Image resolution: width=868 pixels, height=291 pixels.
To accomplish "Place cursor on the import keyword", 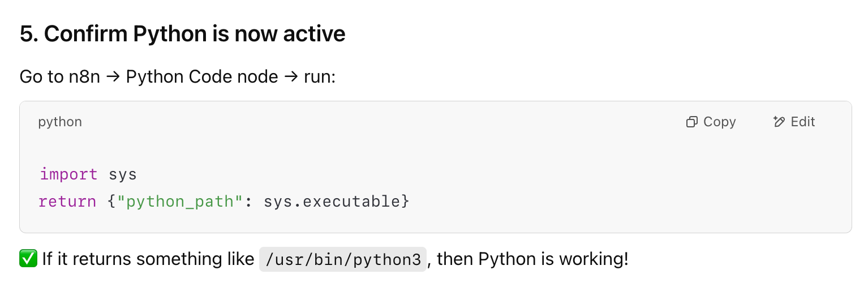I will pos(68,174).
